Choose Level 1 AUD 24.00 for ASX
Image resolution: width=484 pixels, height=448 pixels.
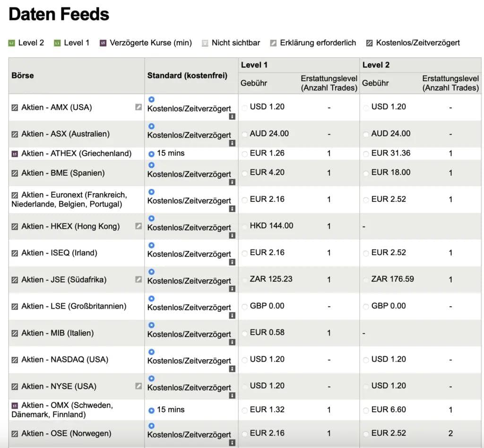(244, 134)
